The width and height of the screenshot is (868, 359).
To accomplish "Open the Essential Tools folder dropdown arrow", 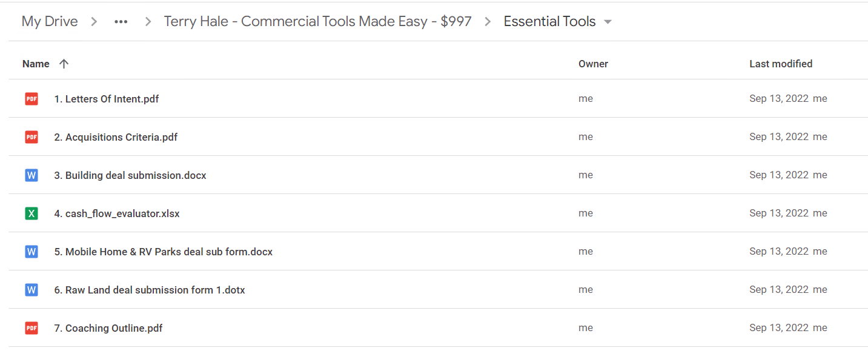I will pyautogui.click(x=608, y=22).
